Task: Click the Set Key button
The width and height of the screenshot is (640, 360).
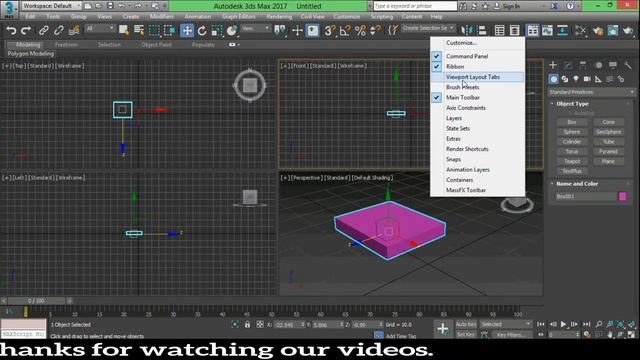Action: [x=466, y=335]
